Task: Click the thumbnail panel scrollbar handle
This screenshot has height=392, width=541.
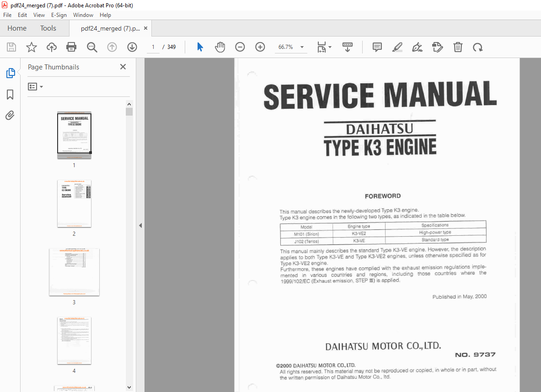Action: pyautogui.click(x=129, y=111)
